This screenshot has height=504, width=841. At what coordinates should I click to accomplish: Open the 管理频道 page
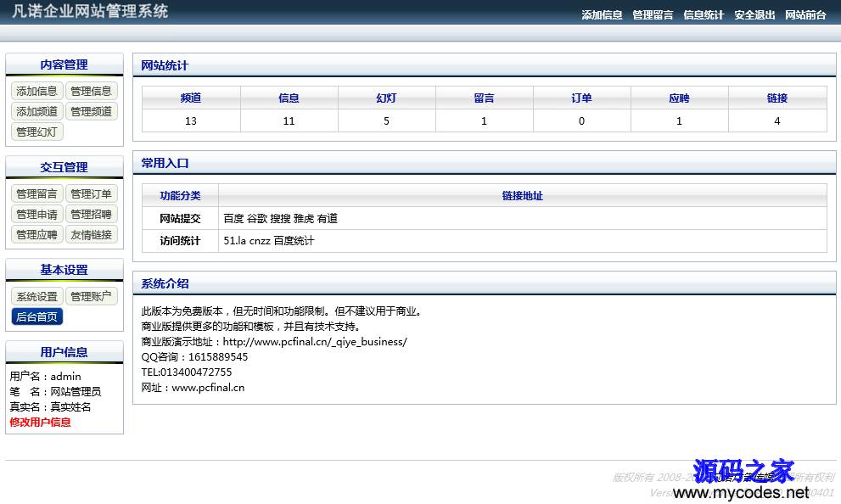pos(91,111)
